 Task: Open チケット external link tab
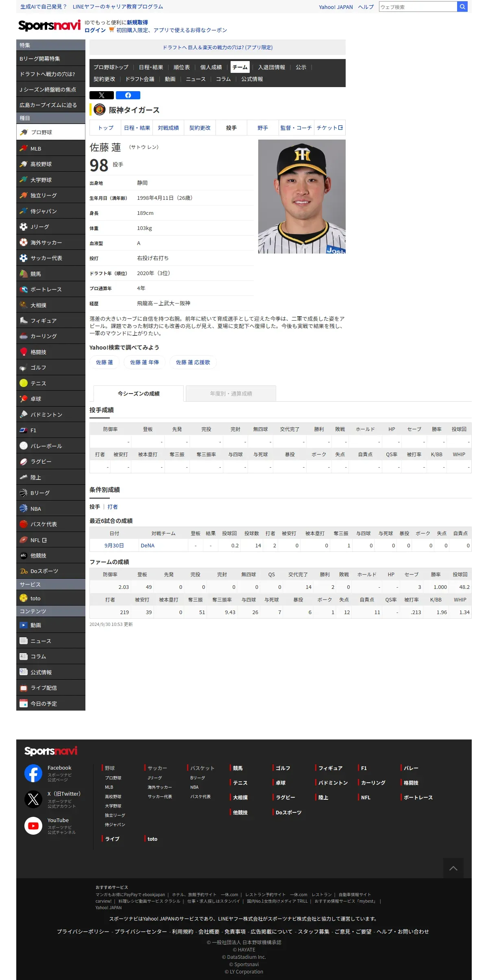tap(329, 128)
